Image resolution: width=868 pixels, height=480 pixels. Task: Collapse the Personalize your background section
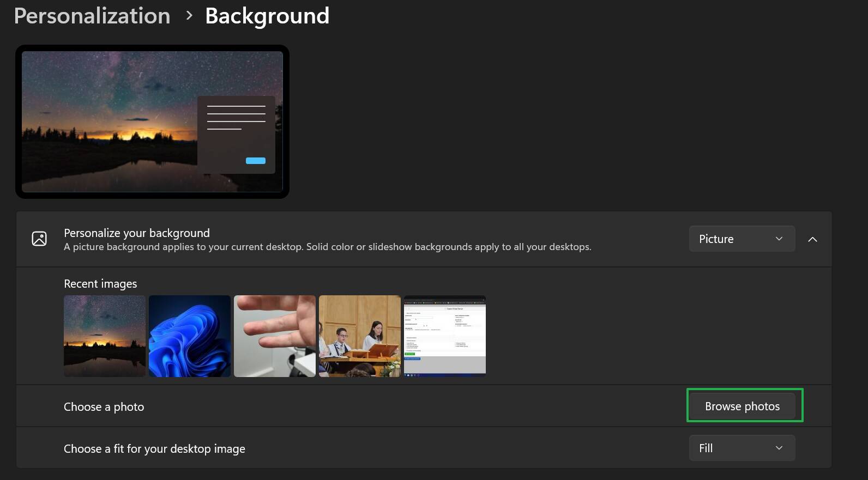coord(812,239)
